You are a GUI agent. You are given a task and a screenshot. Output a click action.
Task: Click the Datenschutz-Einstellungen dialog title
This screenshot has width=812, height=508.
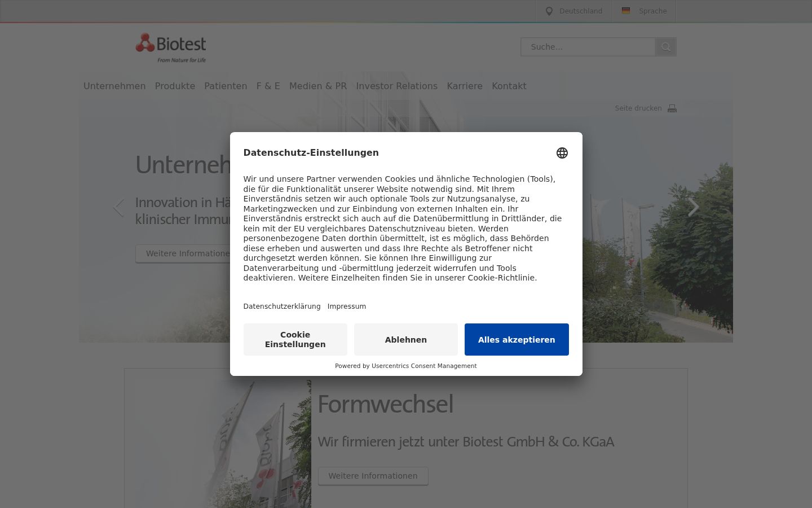311,153
